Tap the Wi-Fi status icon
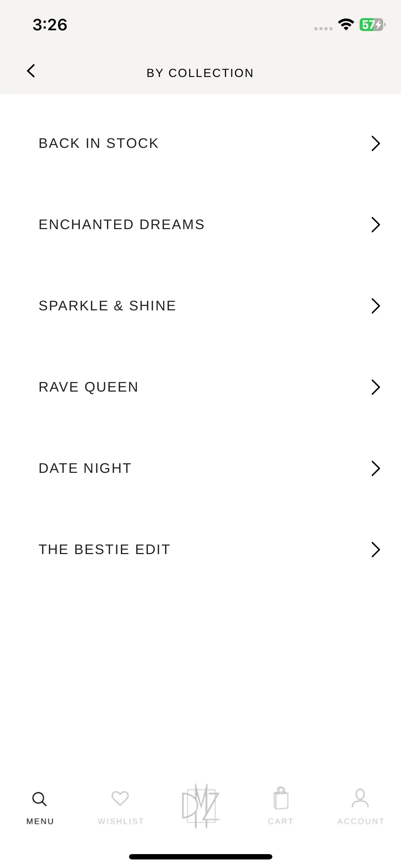Image resolution: width=401 pixels, height=868 pixels. pyautogui.click(x=346, y=25)
